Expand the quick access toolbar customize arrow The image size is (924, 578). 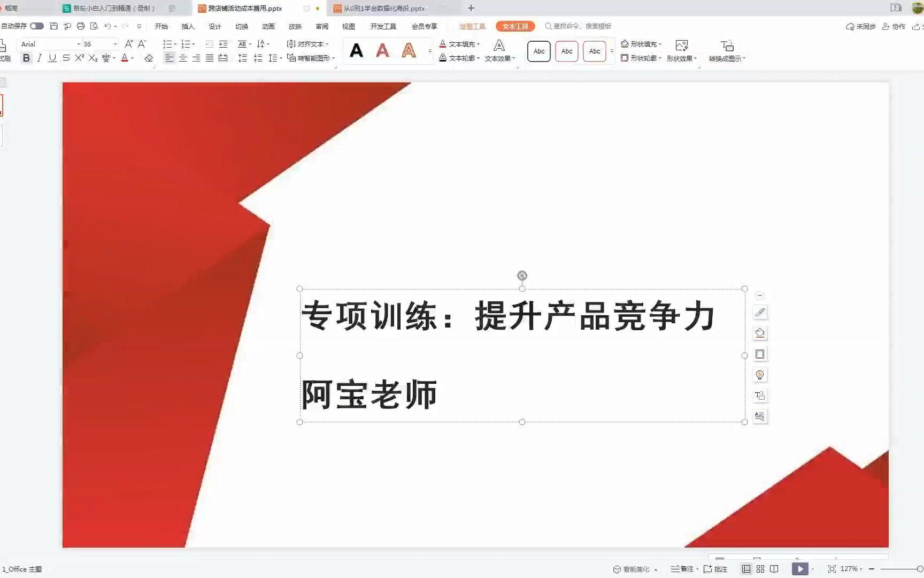point(139,26)
